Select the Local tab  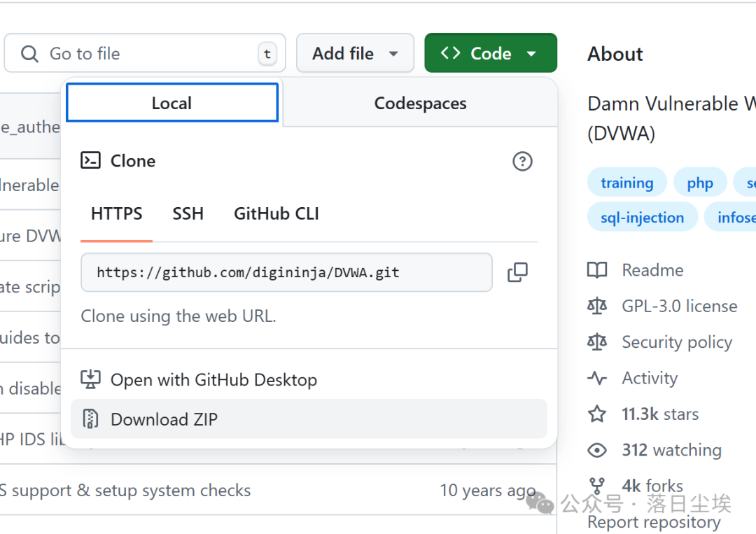172,103
